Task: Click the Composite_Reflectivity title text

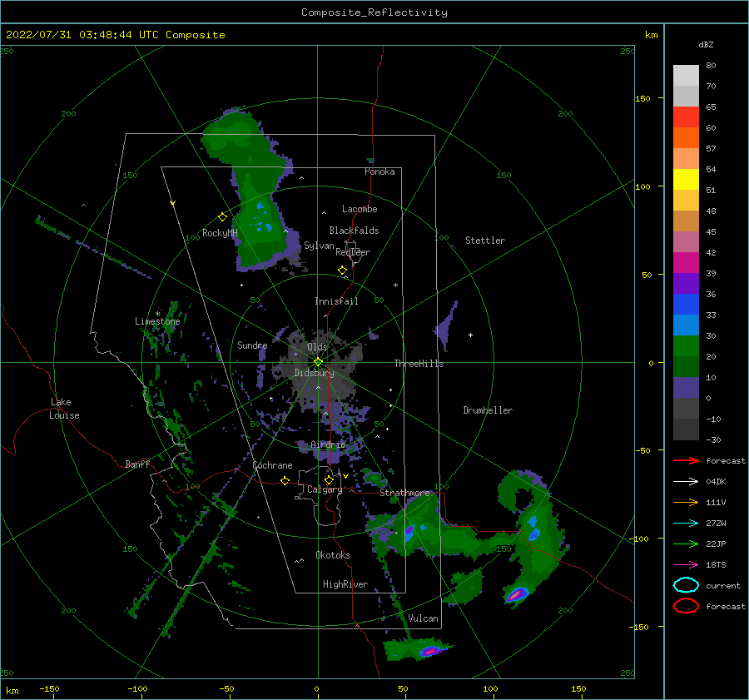Action: click(374, 12)
